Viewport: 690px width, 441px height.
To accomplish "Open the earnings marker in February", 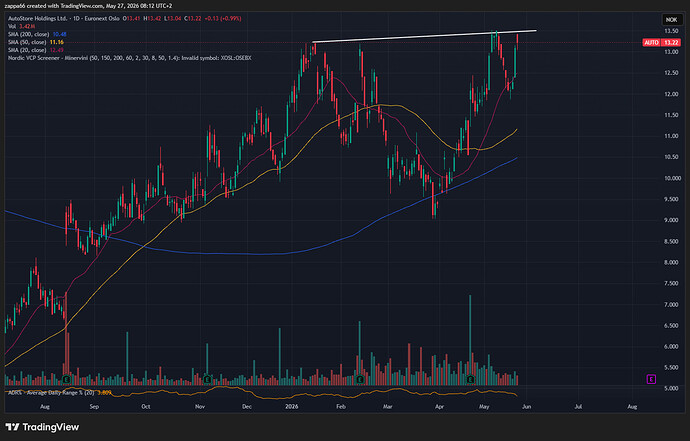I will click(360, 379).
